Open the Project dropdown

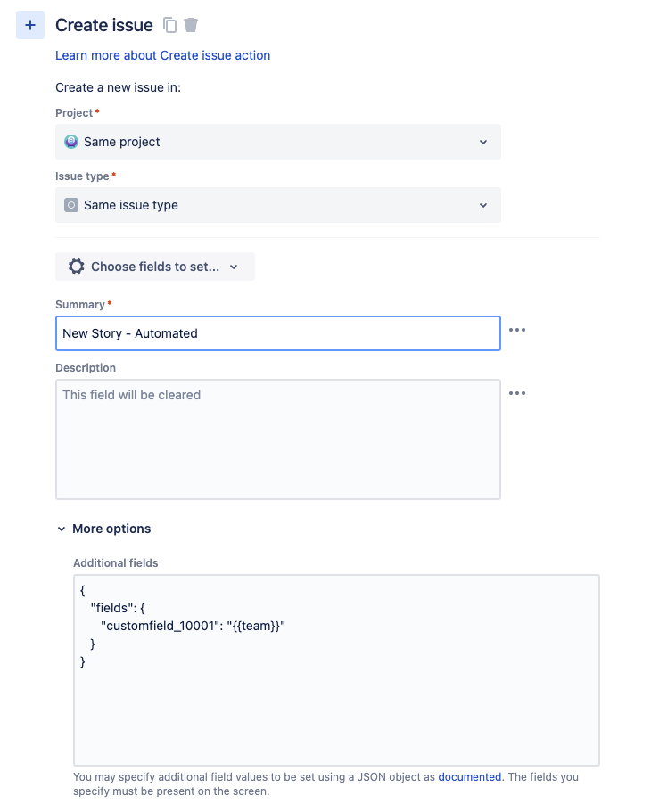click(x=278, y=141)
